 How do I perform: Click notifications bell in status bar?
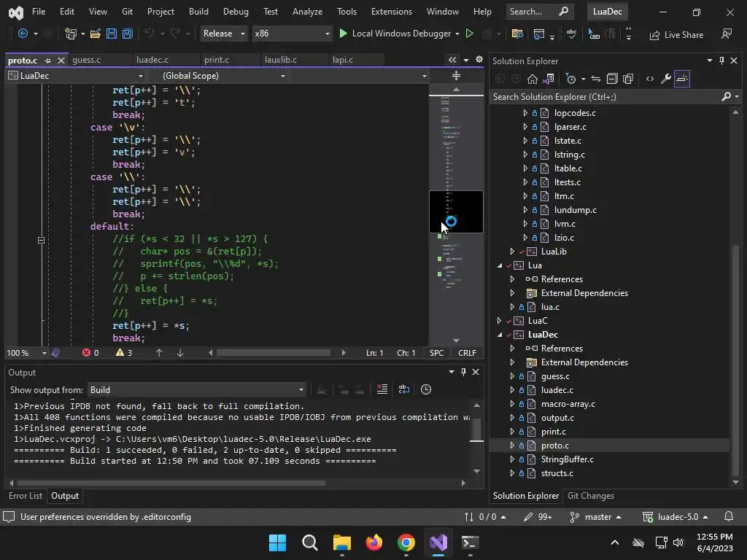[729, 517]
